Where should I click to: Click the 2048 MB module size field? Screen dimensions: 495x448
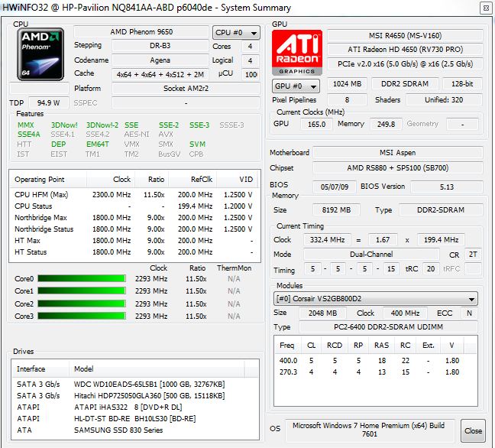322,313
